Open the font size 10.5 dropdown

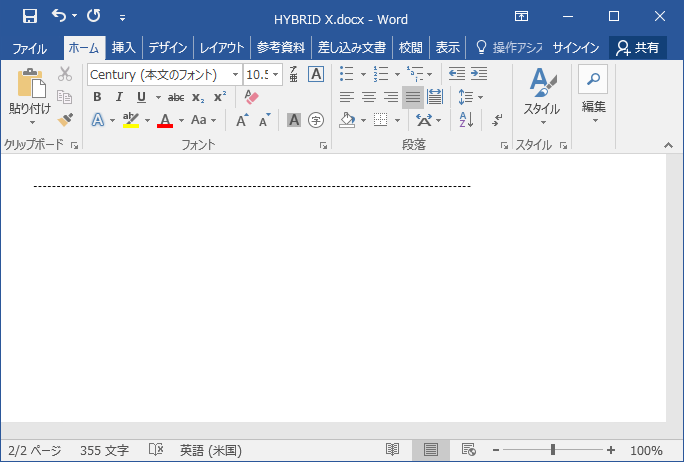coord(276,75)
